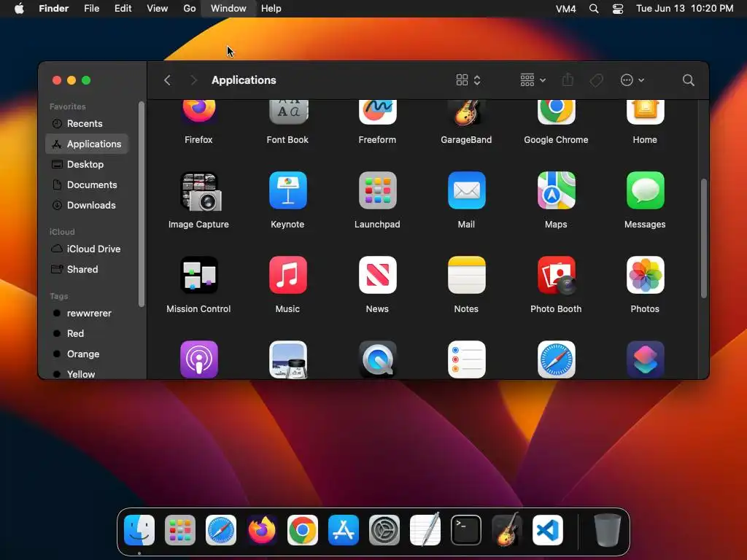Viewport: 747px width, 560px height.
Task: Open Visual Studio Code in the Dock
Action: pyautogui.click(x=547, y=530)
